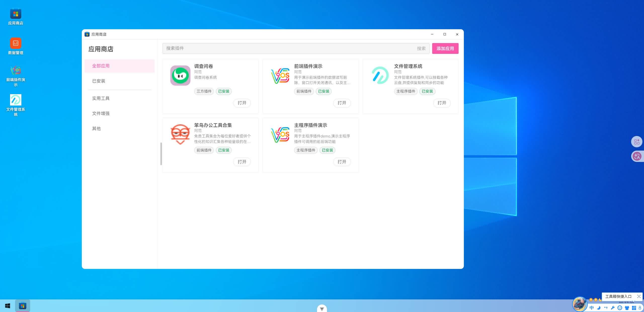Select the 实用工具 category
Image resolution: width=644 pixels, height=312 pixels.
[x=119, y=98]
